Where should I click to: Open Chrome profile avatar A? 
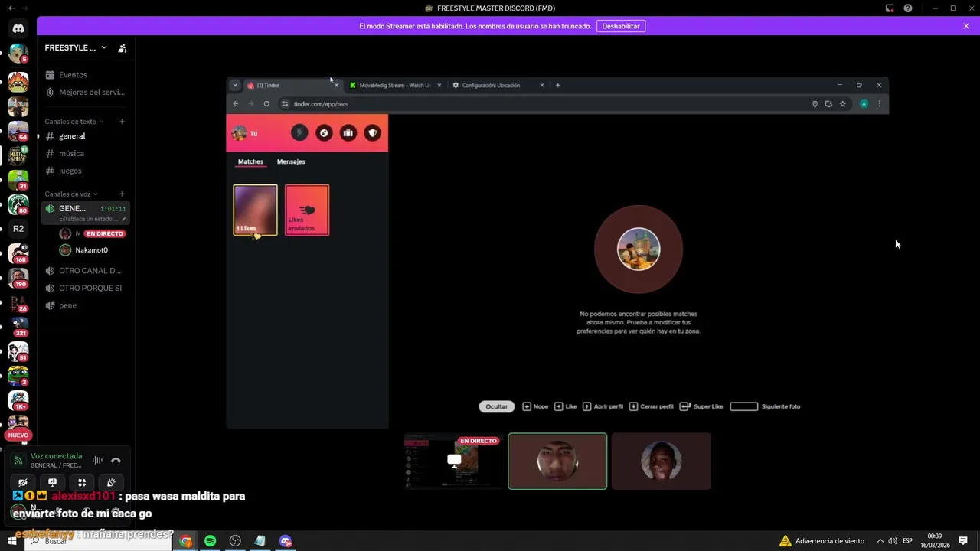[x=864, y=104]
